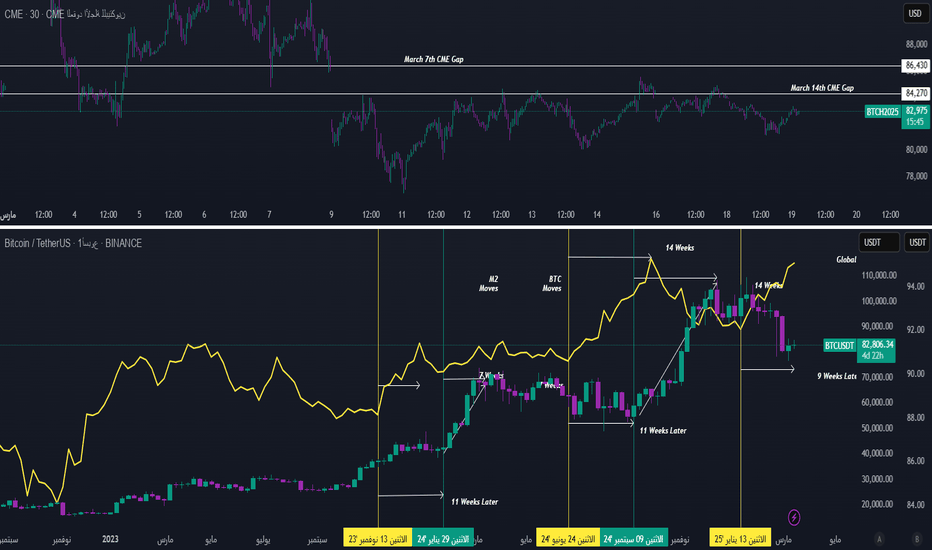The height and width of the screenshot is (550, 932).
Task: Click the CME 30-minute chart title
Action: [x=80, y=12]
